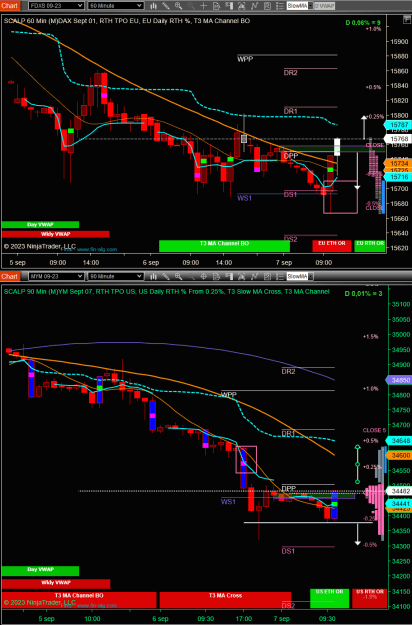Click SCALP 60 Min DAX chart title text
Screen dimensions: 412x625
click(x=127, y=21)
